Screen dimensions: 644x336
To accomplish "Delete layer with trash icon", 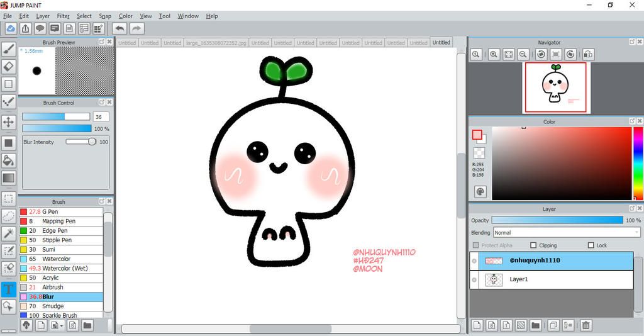I will (586, 325).
